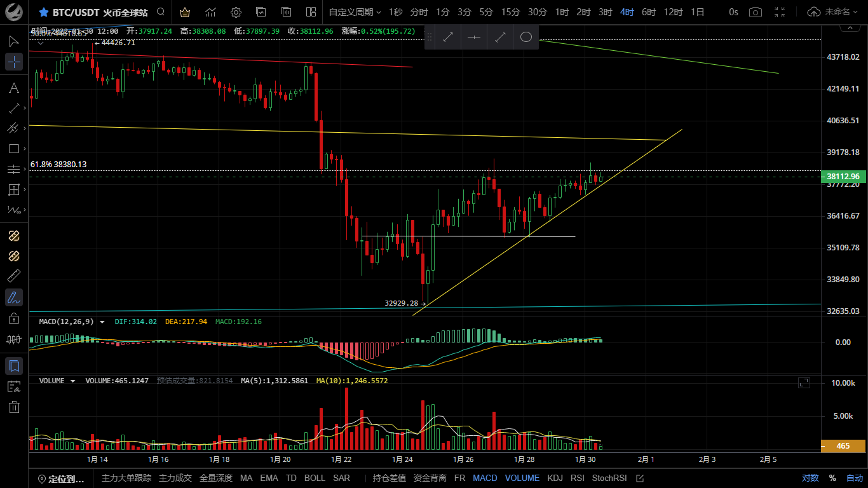This screenshot has height=488, width=868.
Task: Select the trend line drawing tool
Action: [14, 108]
